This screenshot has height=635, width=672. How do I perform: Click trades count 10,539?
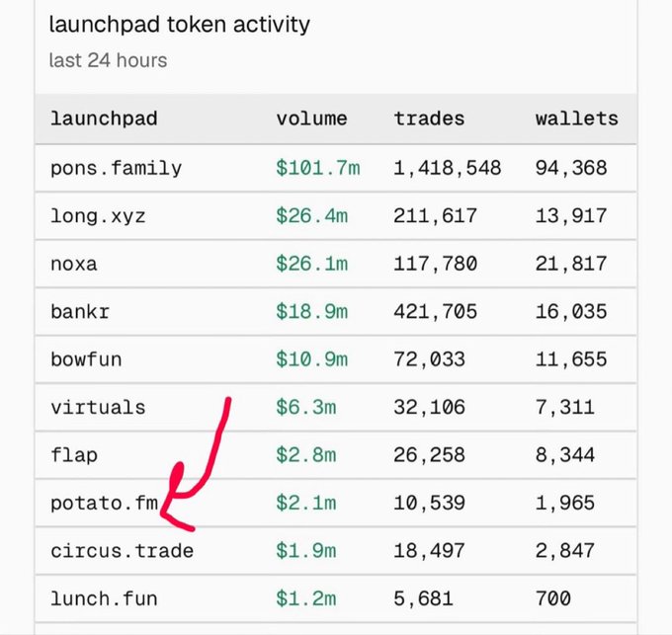click(429, 504)
